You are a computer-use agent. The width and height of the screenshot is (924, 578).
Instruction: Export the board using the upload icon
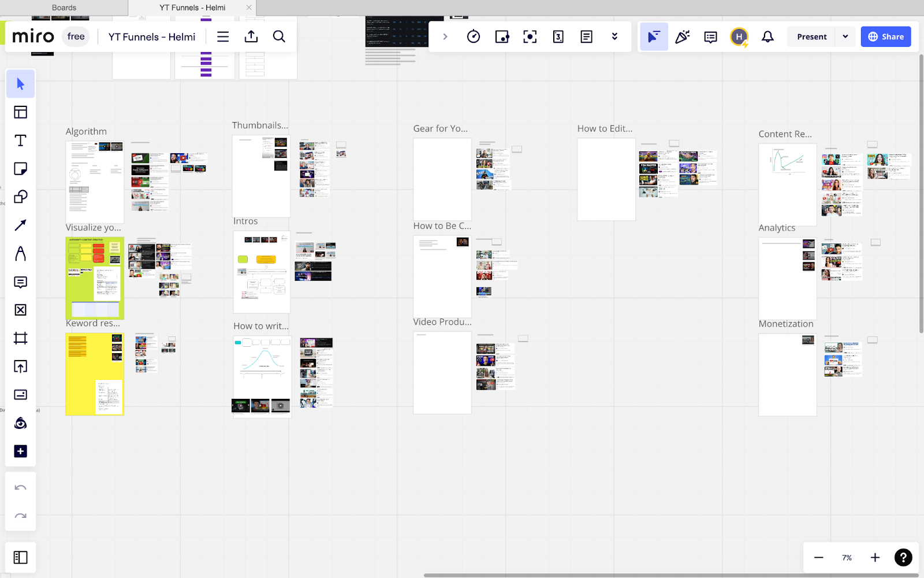point(251,37)
